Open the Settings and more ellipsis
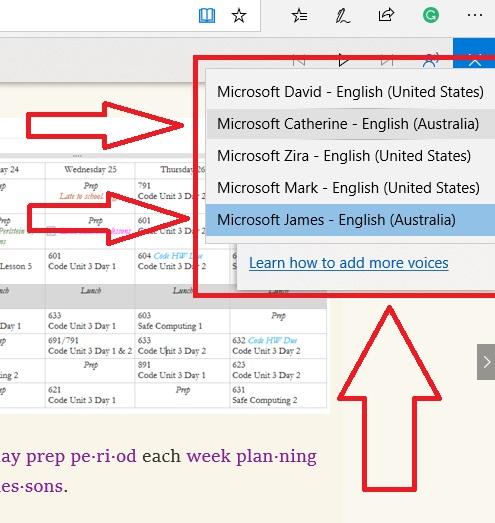Screen dimensions: 495x523 pyautogui.click(x=475, y=15)
